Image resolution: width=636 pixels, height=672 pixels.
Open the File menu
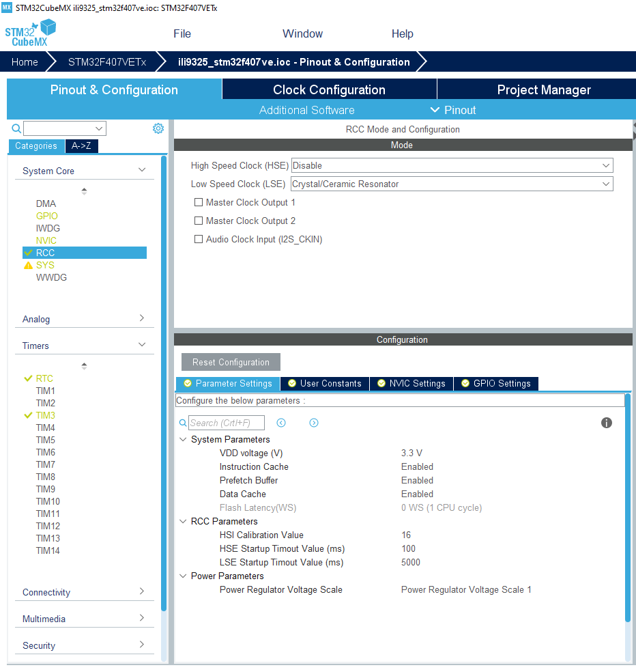182,33
